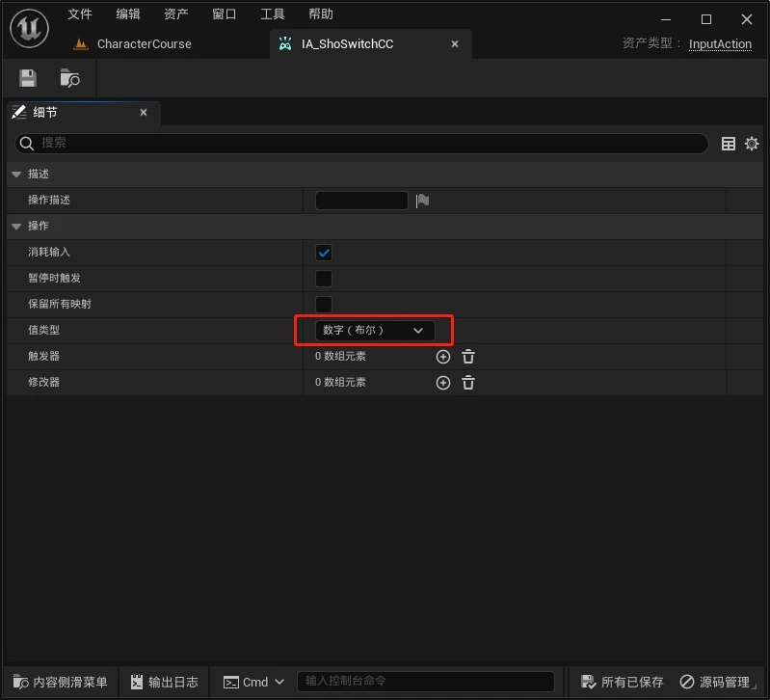
Task: Click the IA_ShoSwitchCC tab gamepad icon
Action: 285,43
